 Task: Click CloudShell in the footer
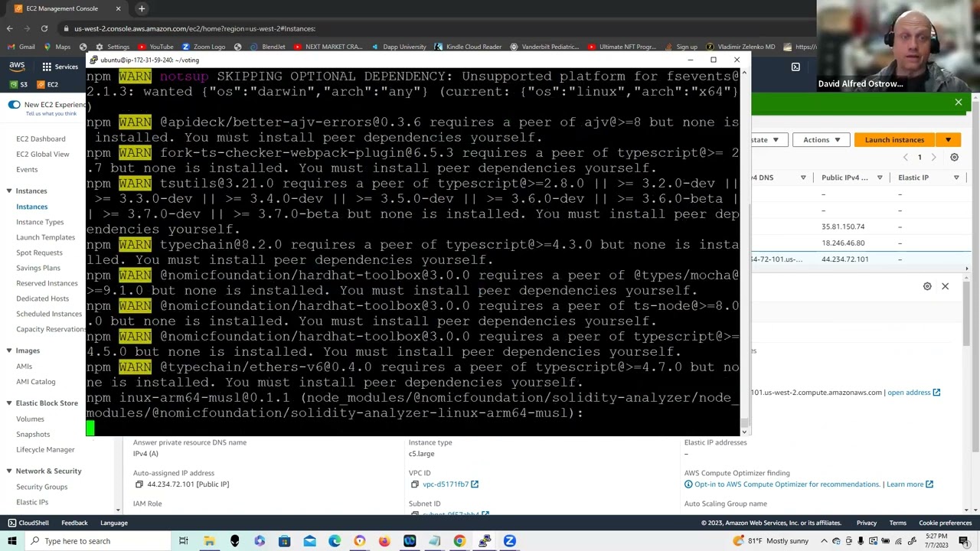tap(28, 523)
